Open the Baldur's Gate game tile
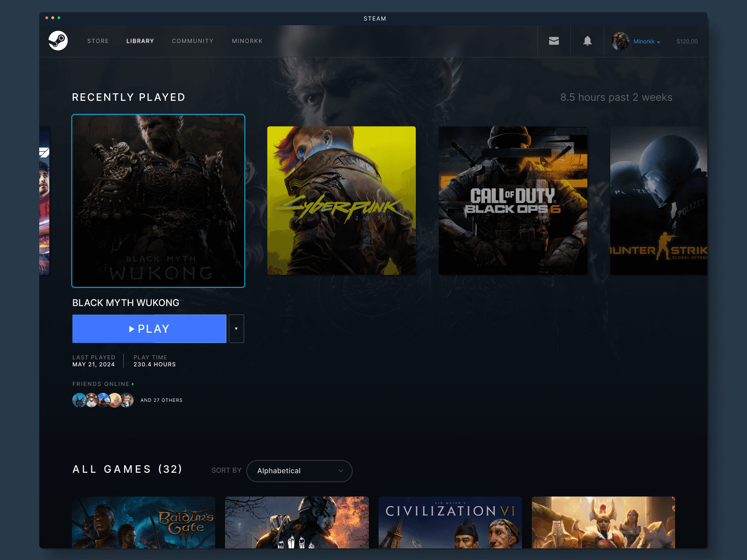Viewport: 747px width, 560px height. [x=144, y=522]
